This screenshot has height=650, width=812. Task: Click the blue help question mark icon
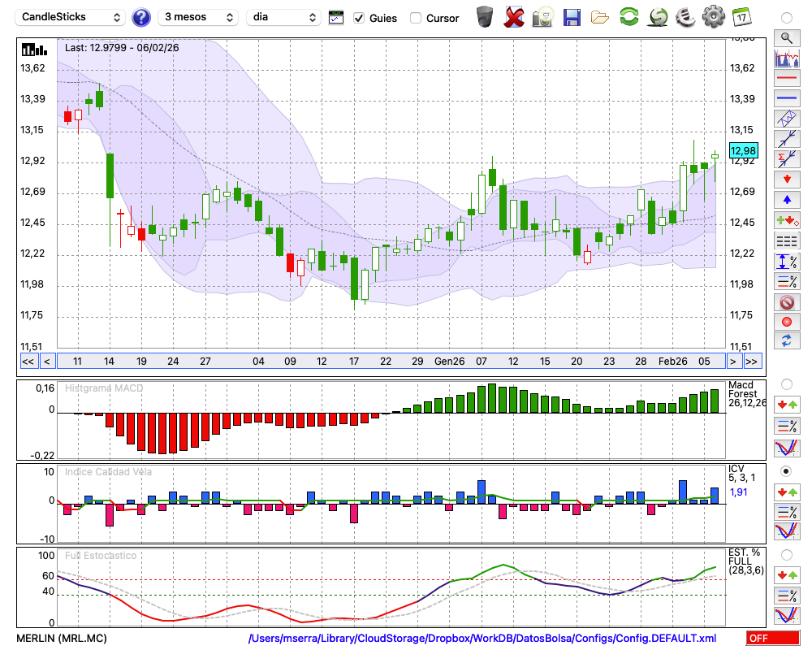141,17
